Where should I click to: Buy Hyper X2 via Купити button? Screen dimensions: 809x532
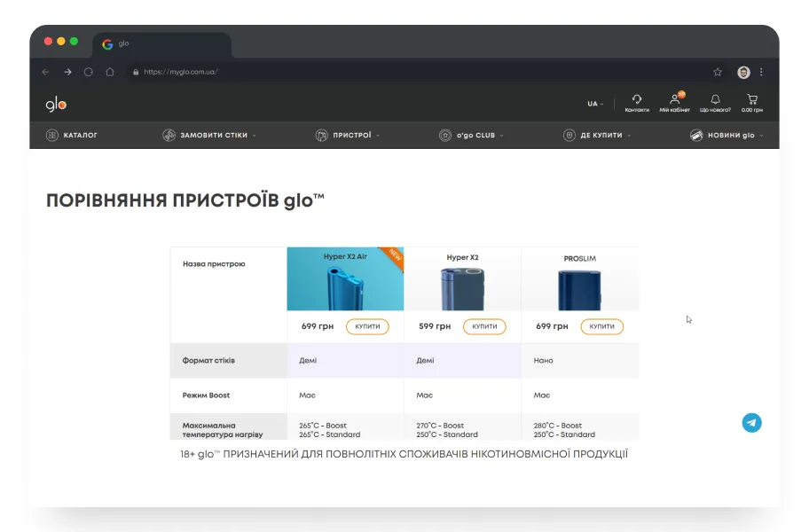click(484, 326)
